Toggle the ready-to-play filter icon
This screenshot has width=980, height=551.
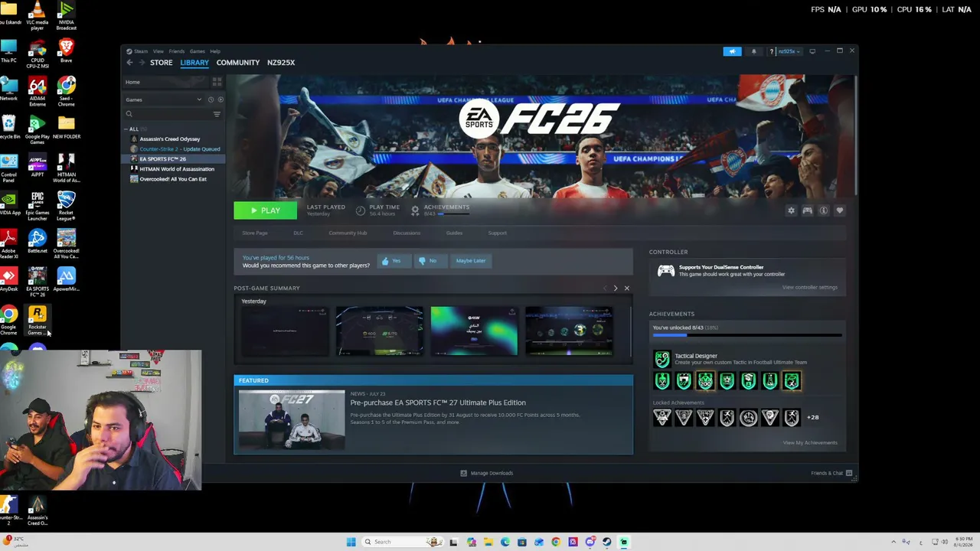tap(220, 99)
